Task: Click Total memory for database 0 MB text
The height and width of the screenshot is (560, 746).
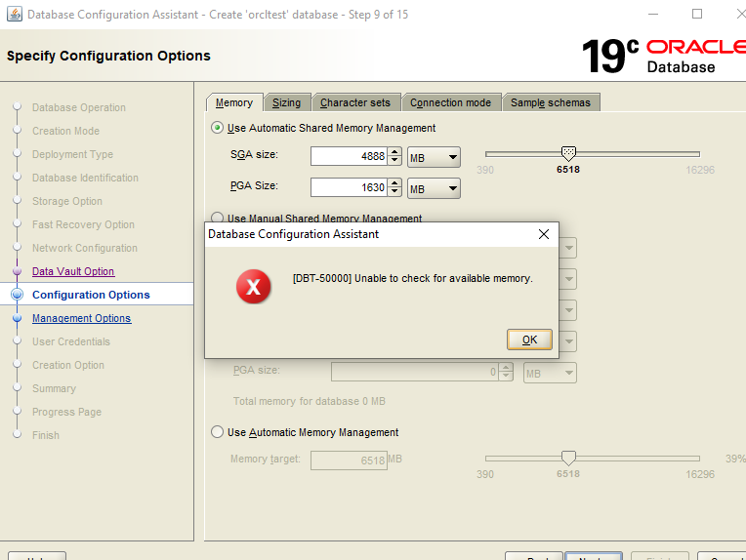Action: click(310, 401)
